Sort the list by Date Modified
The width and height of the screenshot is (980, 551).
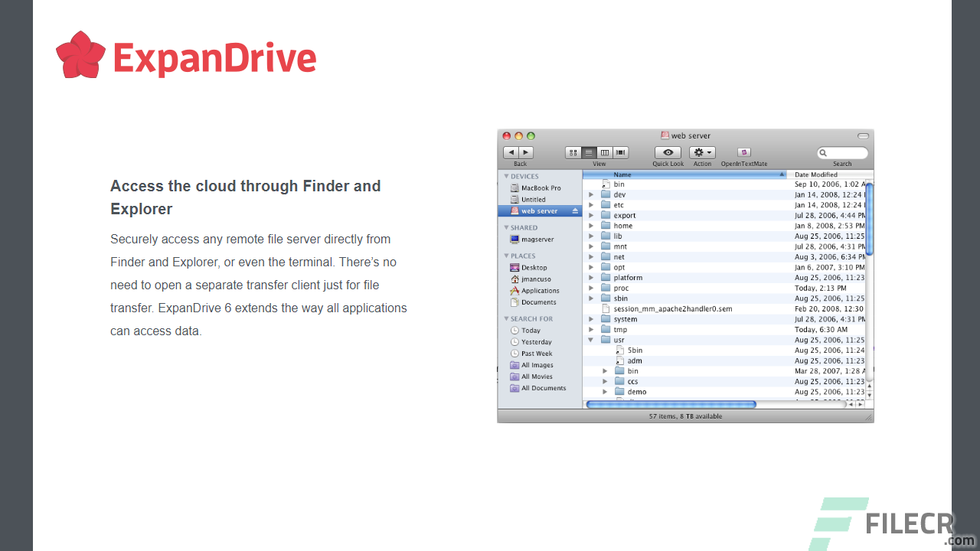(x=830, y=174)
